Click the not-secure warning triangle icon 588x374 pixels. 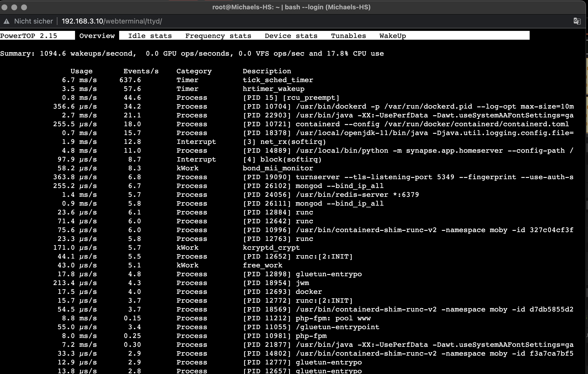click(x=7, y=21)
